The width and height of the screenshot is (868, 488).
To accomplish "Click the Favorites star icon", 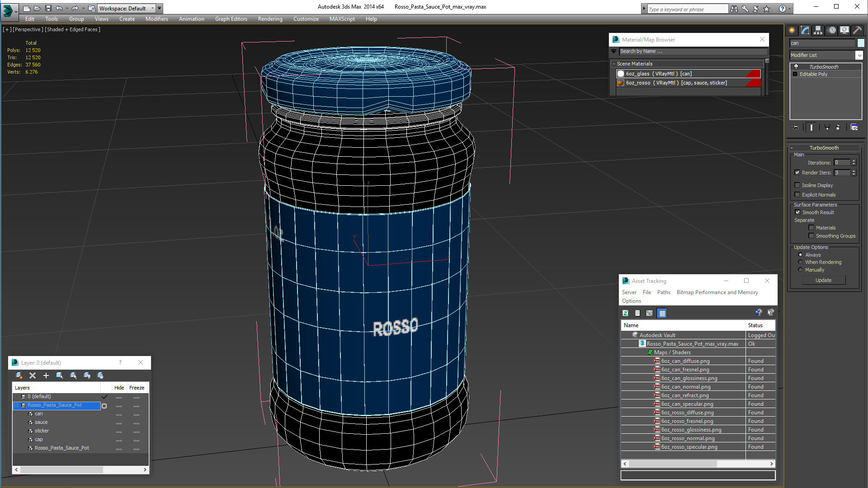I will (x=766, y=9).
